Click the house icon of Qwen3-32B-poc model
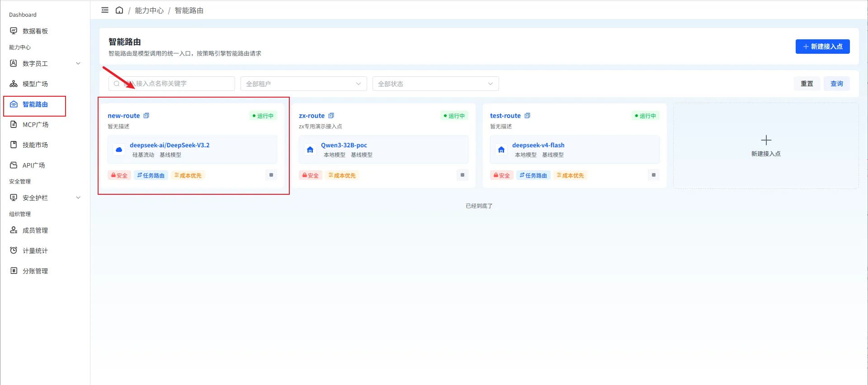Image resolution: width=868 pixels, height=385 pixels. coord(310,150)
